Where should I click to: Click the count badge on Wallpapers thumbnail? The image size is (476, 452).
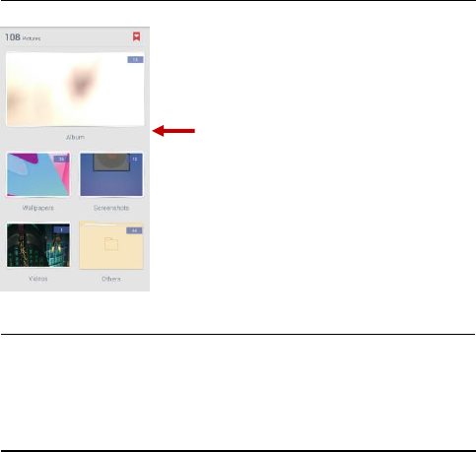(61, 159)
